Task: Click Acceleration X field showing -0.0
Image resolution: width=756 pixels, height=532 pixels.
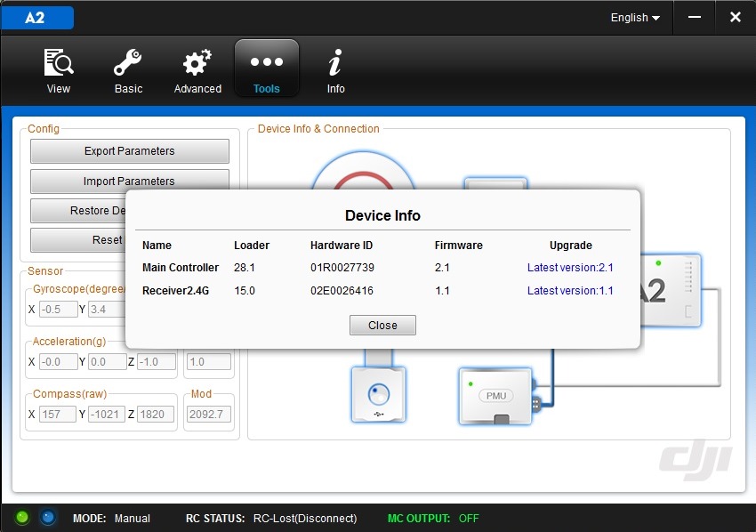Action: (58, 362)
